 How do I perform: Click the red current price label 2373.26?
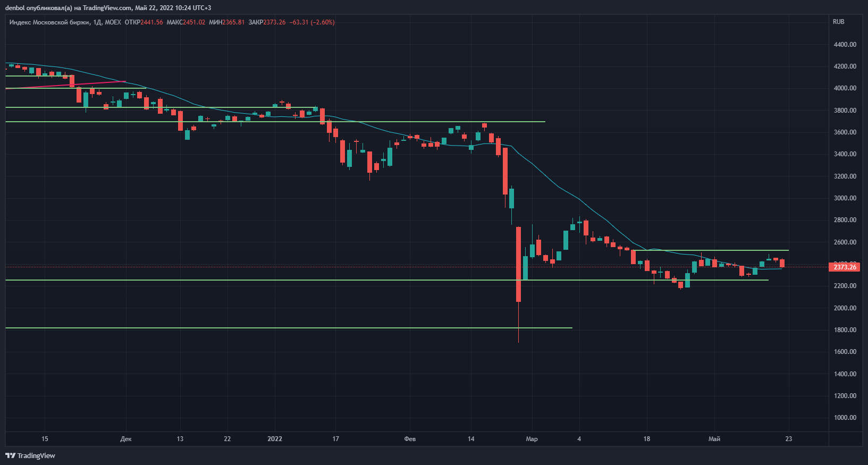tap(844, 267)
